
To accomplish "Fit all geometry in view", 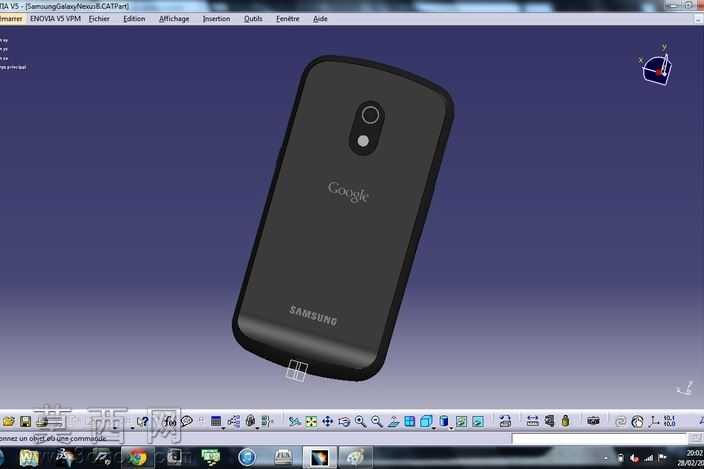I will (x=311, y=421).
